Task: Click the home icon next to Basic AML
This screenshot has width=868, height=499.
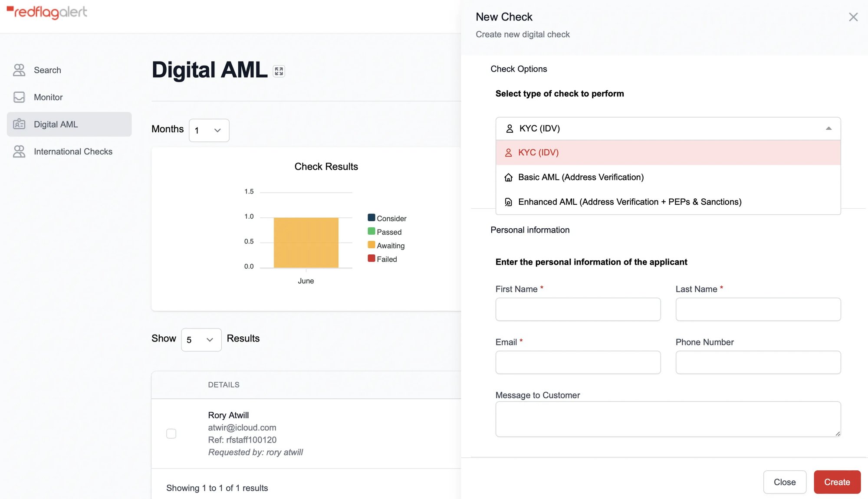Action: pos(508,177)
